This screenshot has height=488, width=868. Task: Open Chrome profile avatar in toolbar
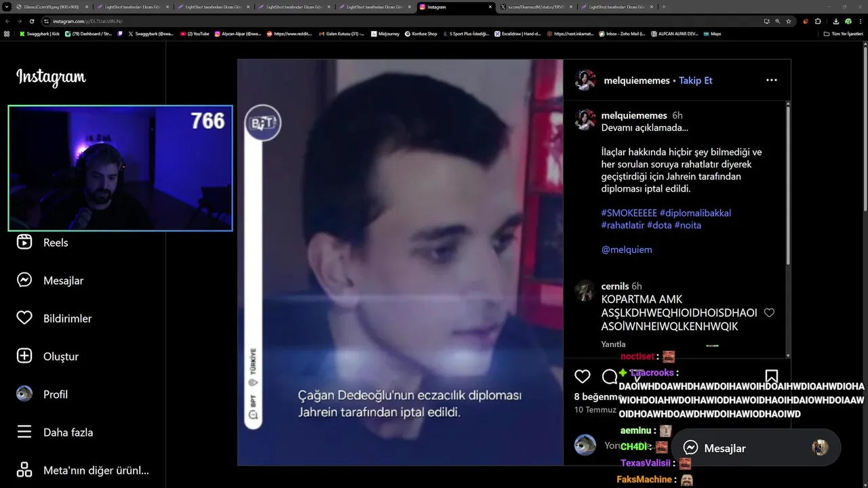coord(848,21)
